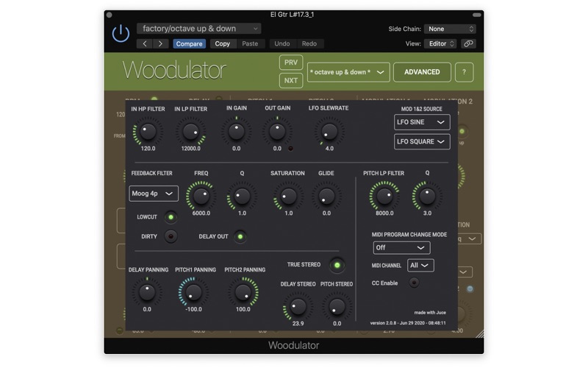Screen dimensions: 588x368
Task: Click NXT preset button
Action: (291, 80)
